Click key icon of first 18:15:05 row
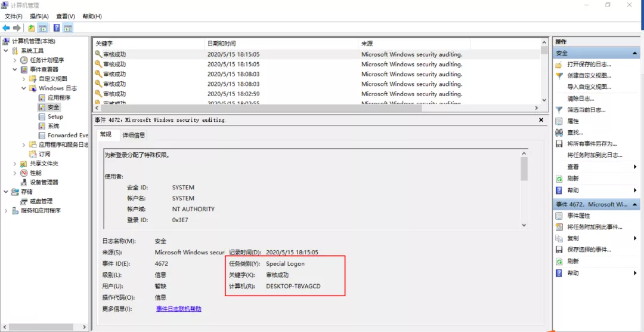 98,54
